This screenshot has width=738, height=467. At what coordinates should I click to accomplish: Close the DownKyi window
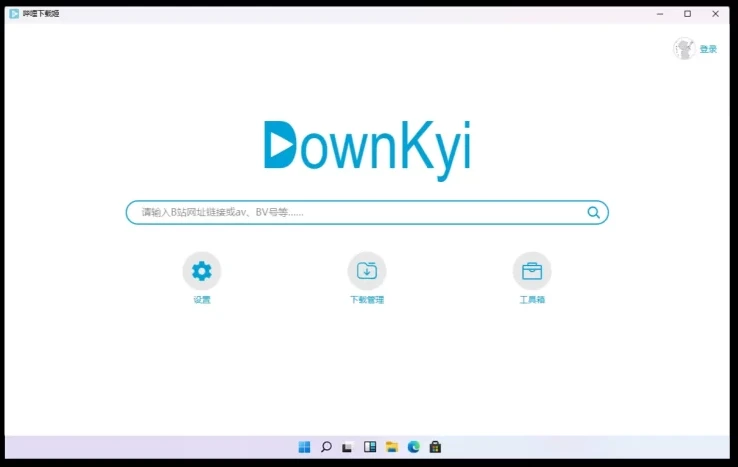715,14
